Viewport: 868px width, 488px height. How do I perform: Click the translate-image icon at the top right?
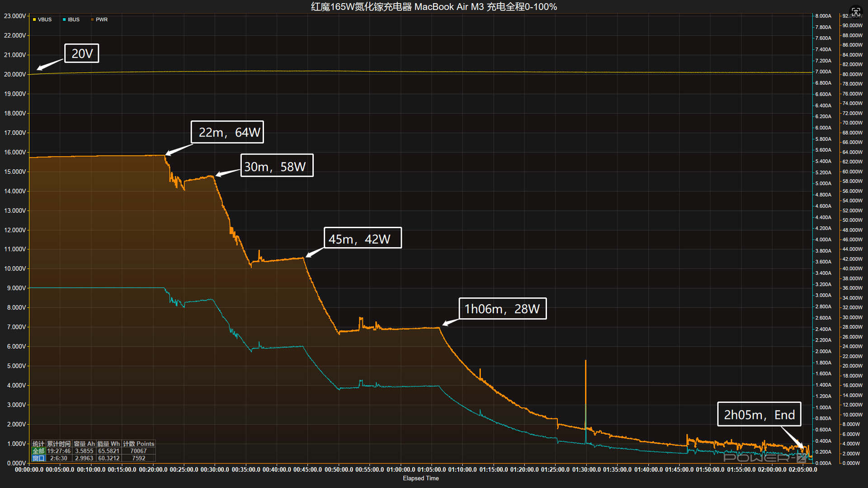856,12
